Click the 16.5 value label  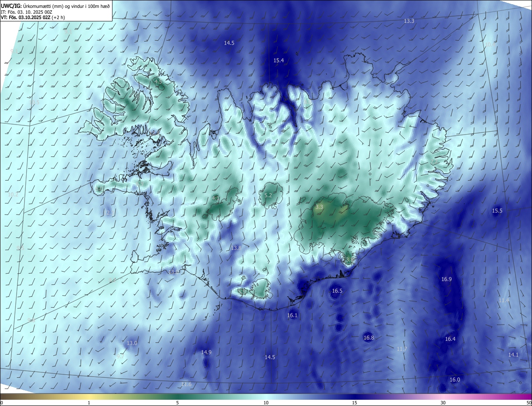point(337,291)
